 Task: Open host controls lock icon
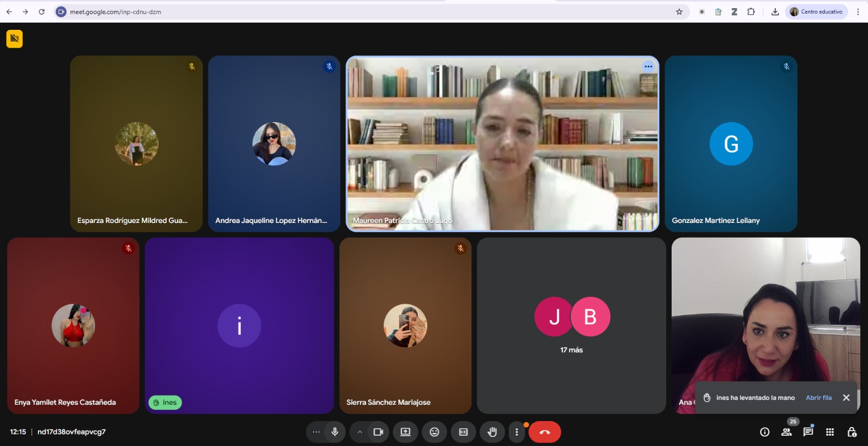pos(852,432)
